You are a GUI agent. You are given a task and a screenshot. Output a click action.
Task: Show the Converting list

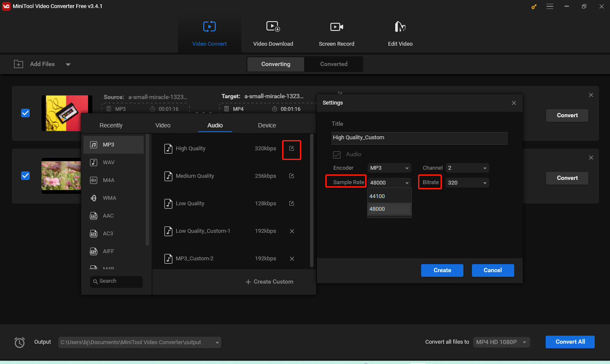tap(276, 64)
